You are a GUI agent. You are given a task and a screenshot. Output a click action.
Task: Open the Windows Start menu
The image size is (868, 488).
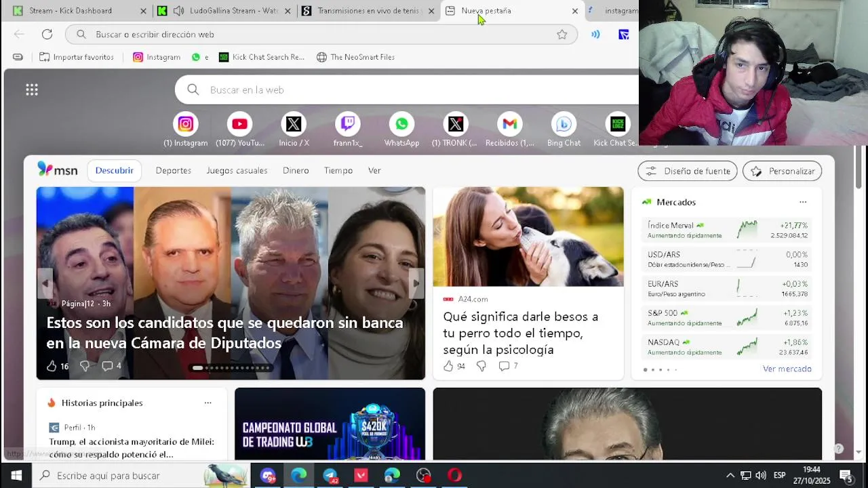16,475
